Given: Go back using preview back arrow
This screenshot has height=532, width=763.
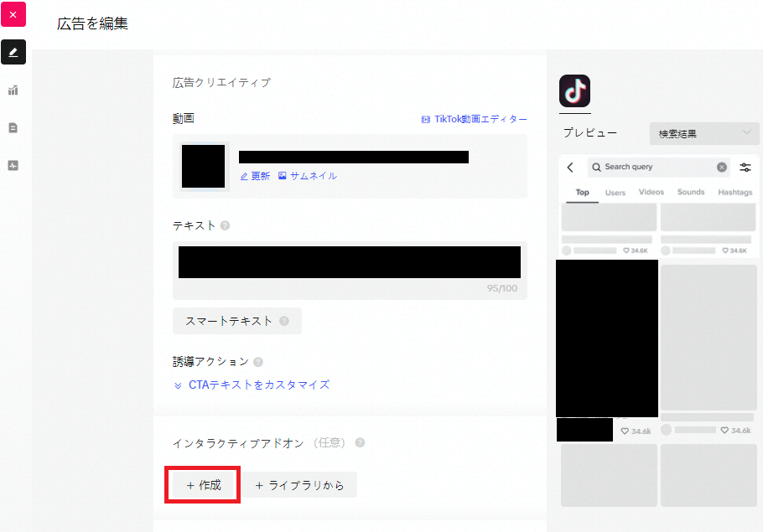Looking at the screenshot, I should tap(571, 168).
